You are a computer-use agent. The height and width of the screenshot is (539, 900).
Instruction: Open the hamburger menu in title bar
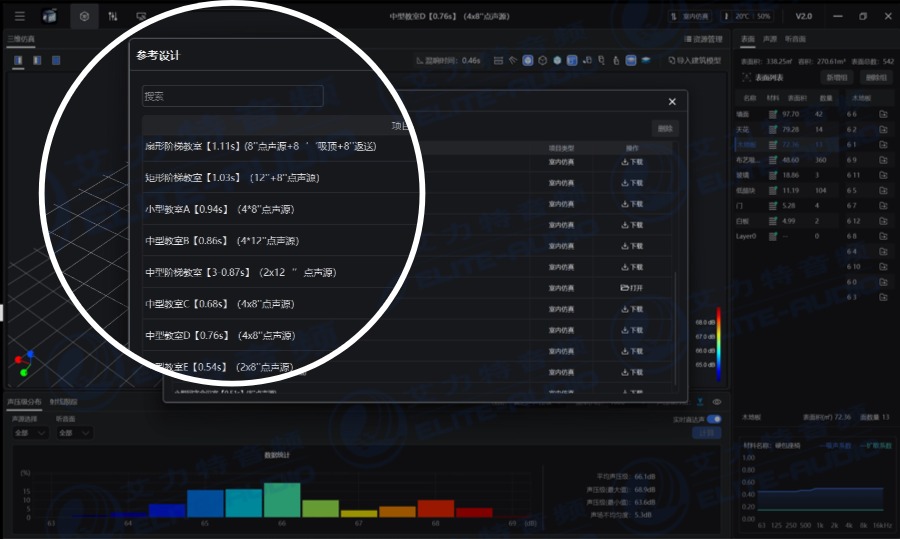[x=20, y=16]
